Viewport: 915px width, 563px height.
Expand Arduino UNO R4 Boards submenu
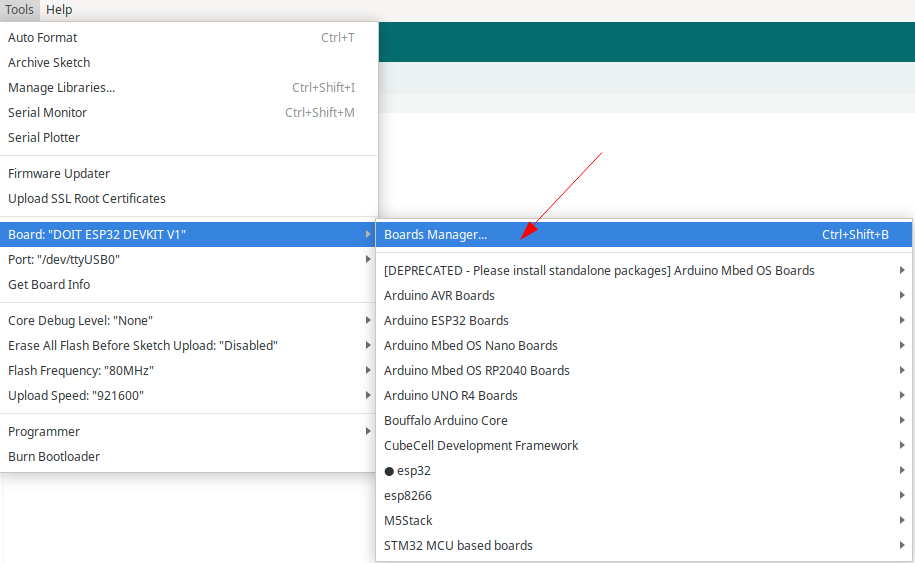click(644, 396)
